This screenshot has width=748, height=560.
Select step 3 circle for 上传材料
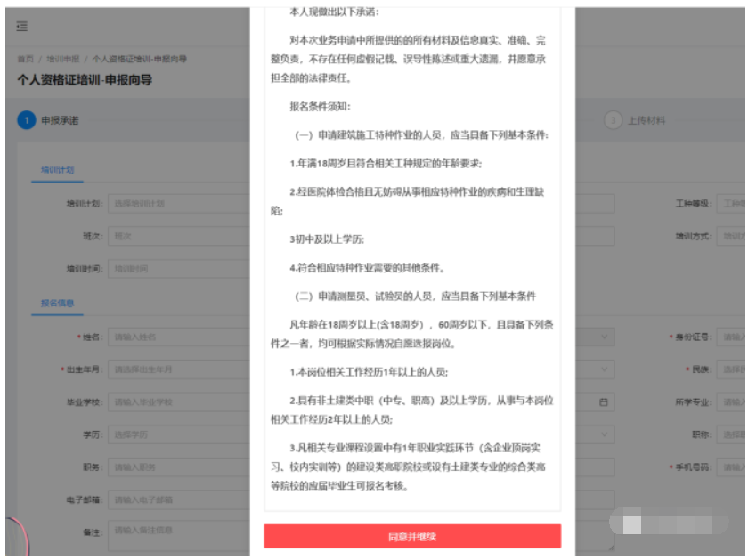point(613,120)
